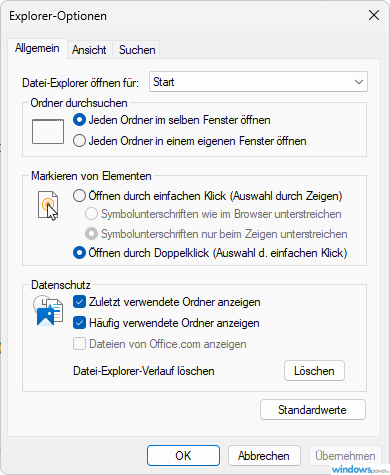Click the Abbrechen button

point(264,456)
